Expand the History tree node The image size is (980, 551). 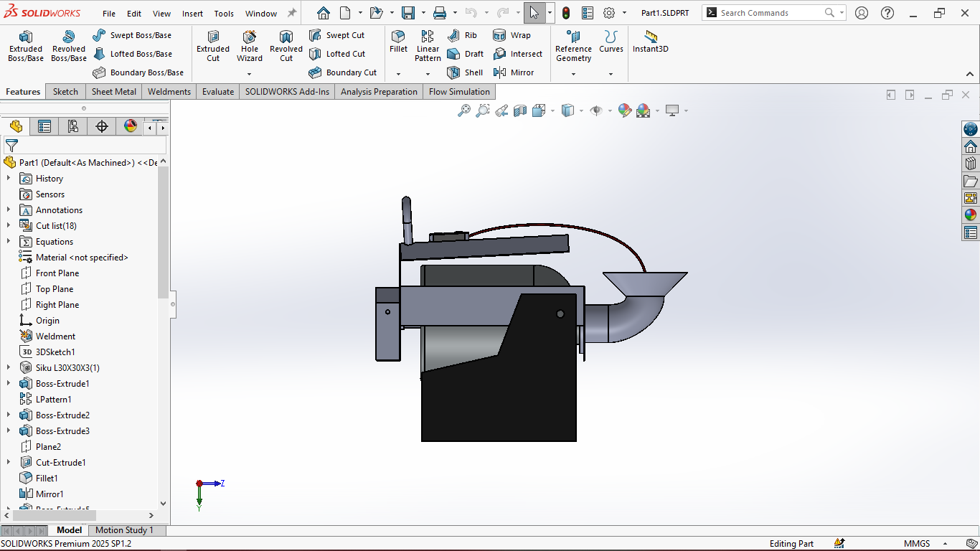click(9, 179)
